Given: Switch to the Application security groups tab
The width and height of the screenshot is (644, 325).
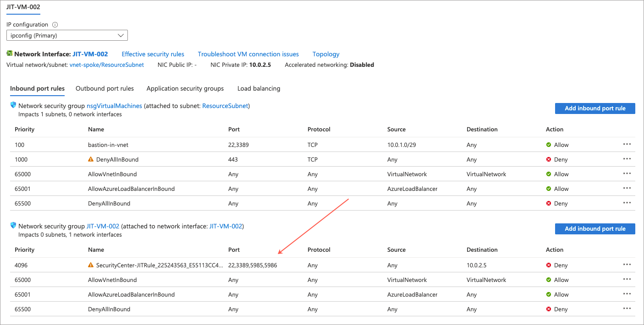Looking at the screenshot, I should (x=185, y=88).
